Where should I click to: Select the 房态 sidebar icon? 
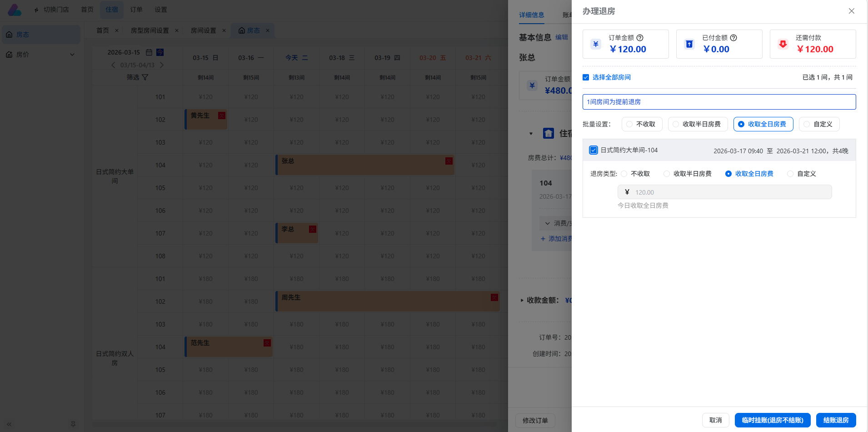9,34
